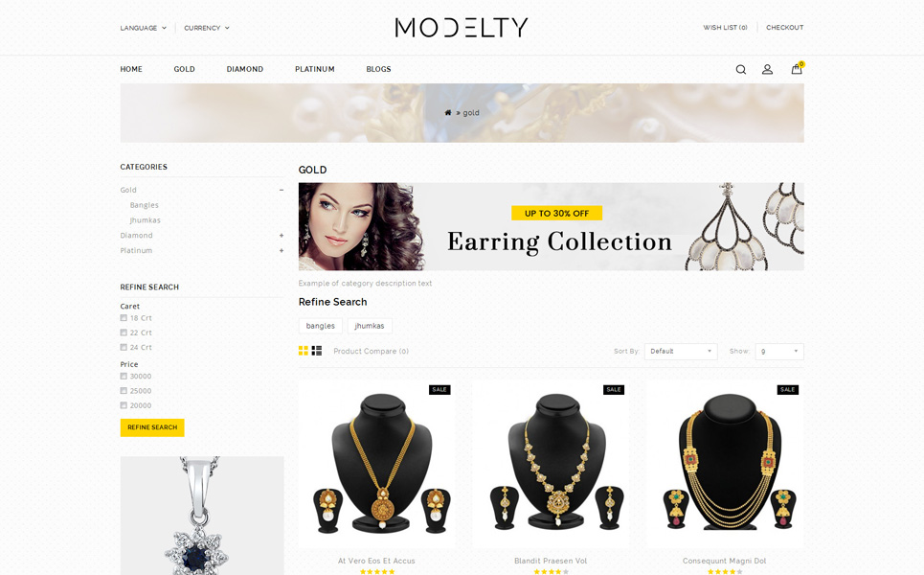Open the shopping bag cart icon
This screenshot has height=575, width=924.
click(x=797, y=68)
